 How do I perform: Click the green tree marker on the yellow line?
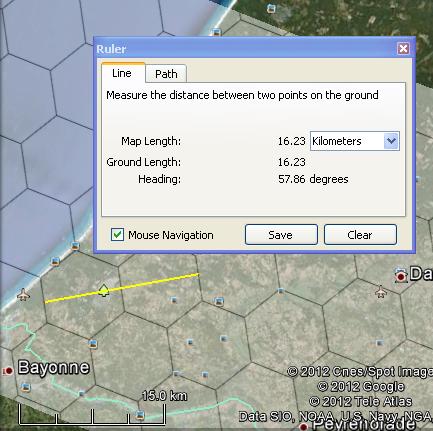point(104,290)
